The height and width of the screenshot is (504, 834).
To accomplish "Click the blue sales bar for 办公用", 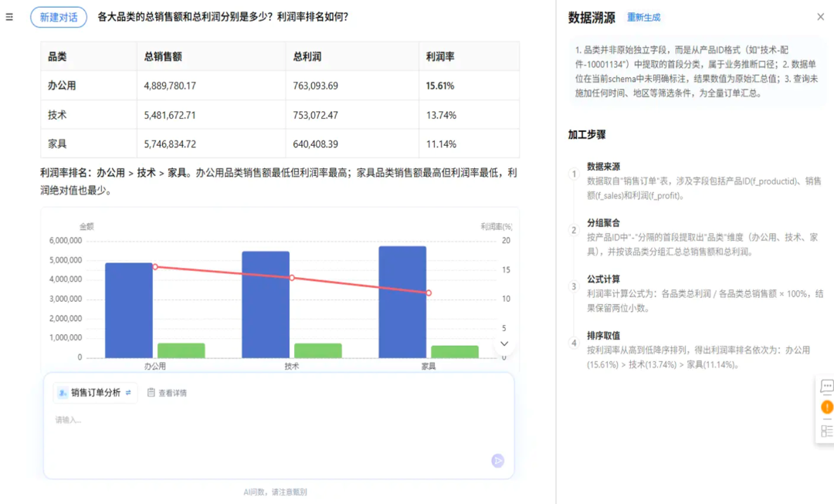I will tap(129, 310).
